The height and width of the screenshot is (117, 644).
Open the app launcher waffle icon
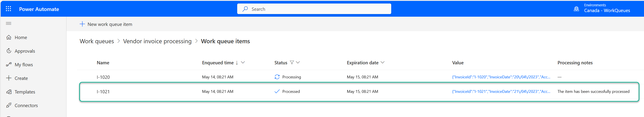coord(9,9)
